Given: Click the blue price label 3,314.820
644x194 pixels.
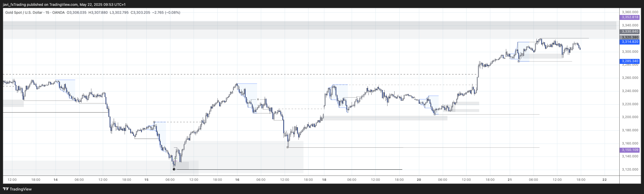Looking at the screenshot, I should 630,42.
